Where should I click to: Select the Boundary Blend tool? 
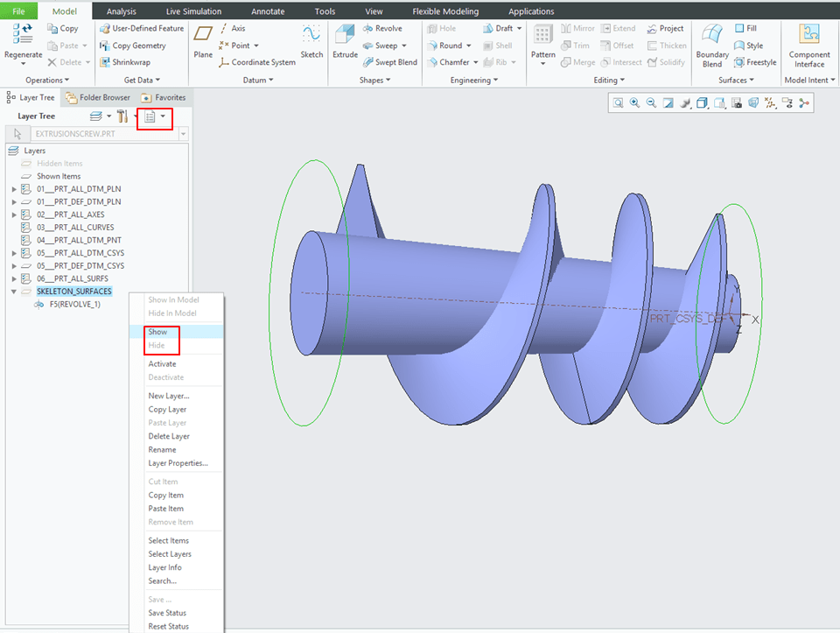pos(712,44)
